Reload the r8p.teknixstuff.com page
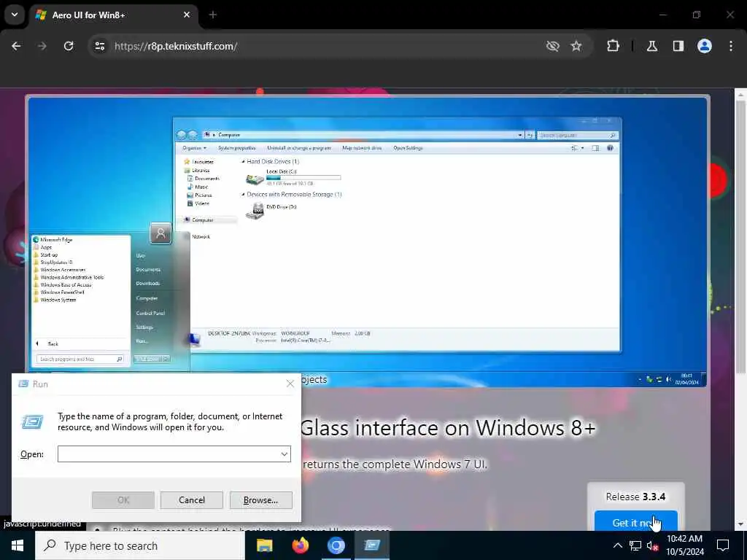The image size is (747, 560). pyautogui.click(x=69, y=46)
